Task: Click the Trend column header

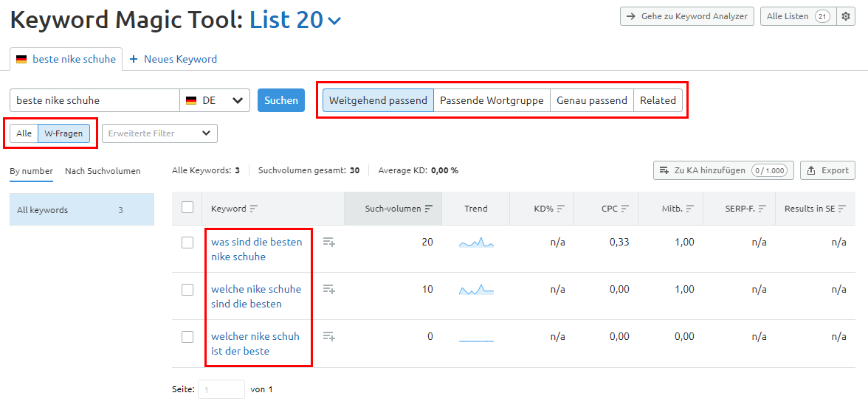Action: (x=476, y=209)
